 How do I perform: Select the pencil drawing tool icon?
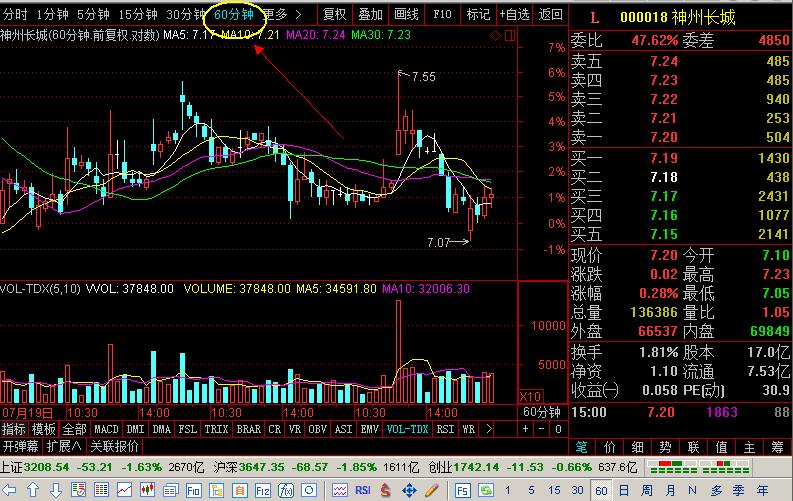click(431, 490)
